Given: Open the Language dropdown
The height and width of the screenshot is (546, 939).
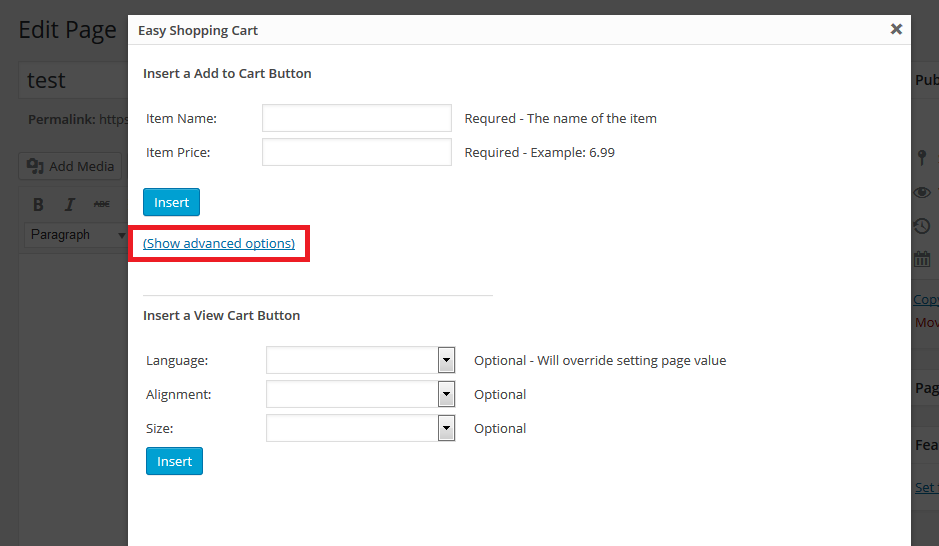Looking at the screenshot, I should [361, 360].
